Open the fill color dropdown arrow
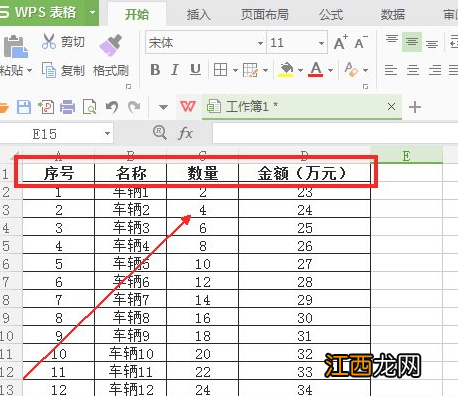Viewport: 458px width, 396px height. click(x=300, y=70)
